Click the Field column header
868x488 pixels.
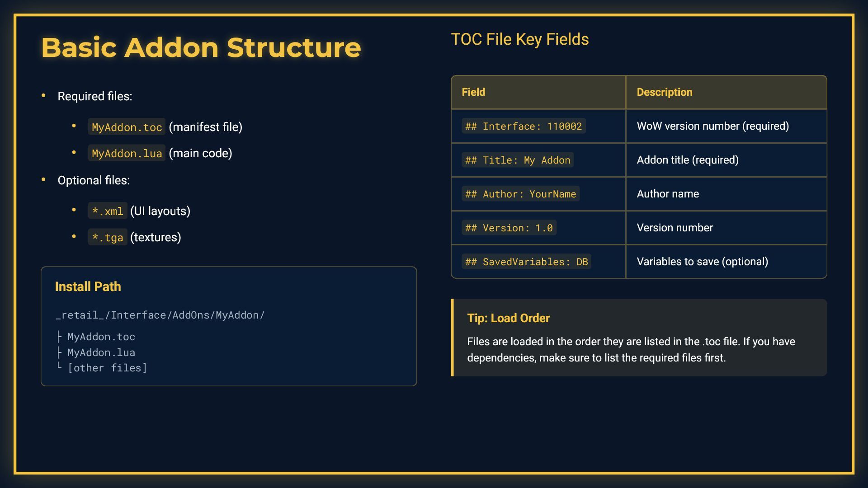click(538, 92)
